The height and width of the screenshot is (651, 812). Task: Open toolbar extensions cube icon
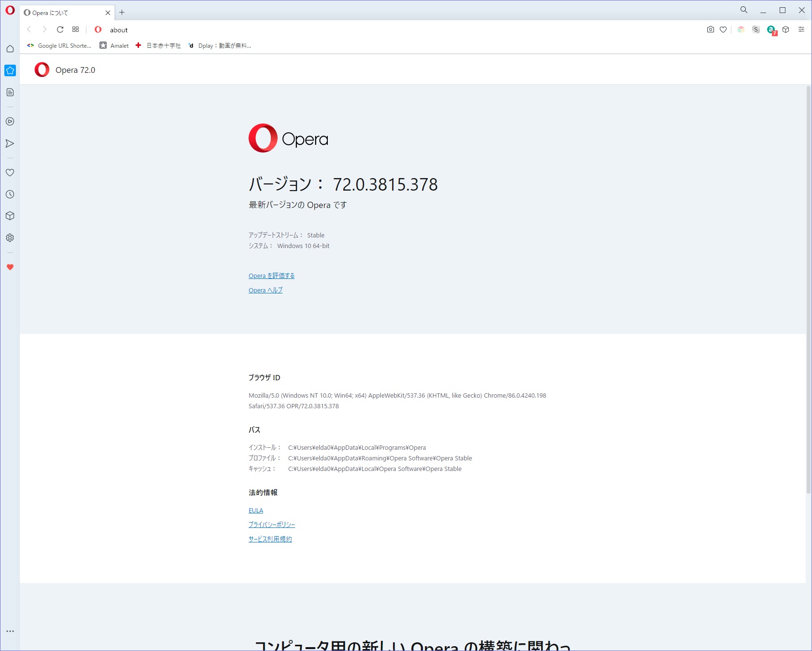pos(786,29)
